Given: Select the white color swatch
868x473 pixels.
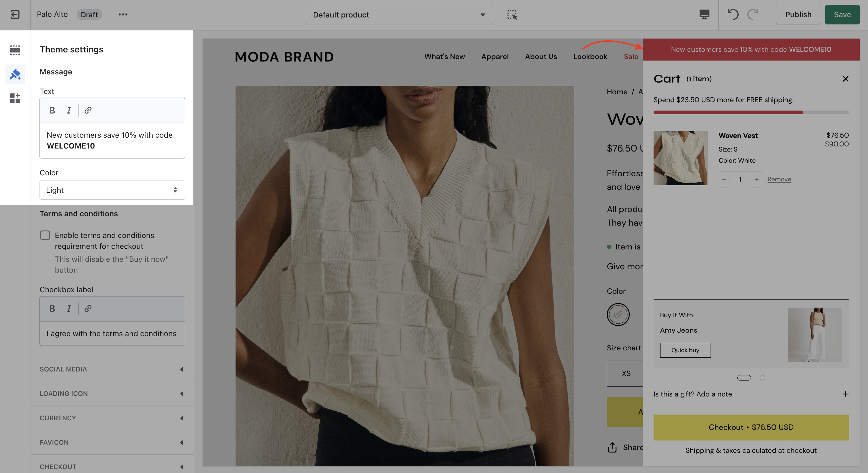Looking at the screenshot, I should click(618, 315).
